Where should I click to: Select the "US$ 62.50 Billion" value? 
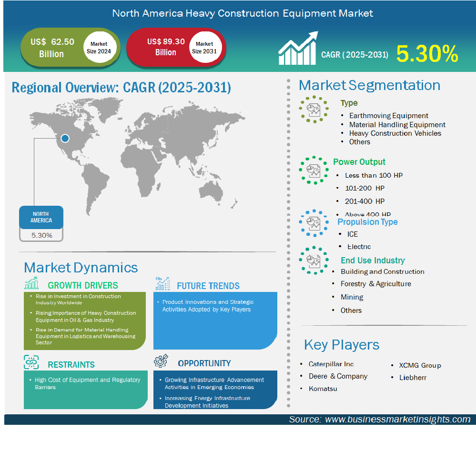tap(52, 47)
